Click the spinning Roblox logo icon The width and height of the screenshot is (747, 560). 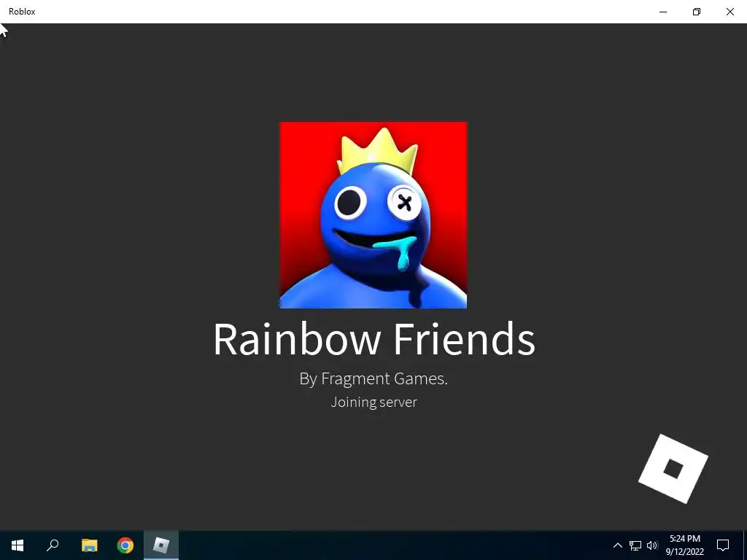click(x=673, y=469)
